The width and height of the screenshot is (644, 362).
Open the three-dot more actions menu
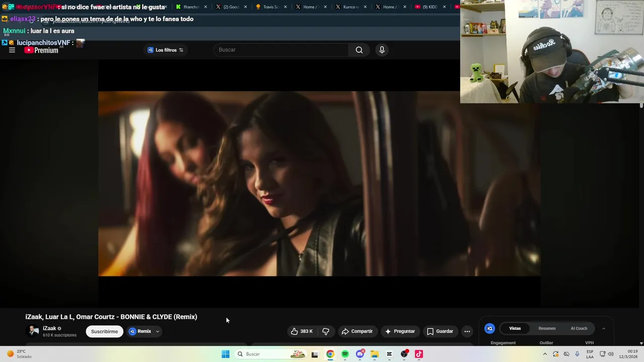pyautogui.click(x=467, y=331)
